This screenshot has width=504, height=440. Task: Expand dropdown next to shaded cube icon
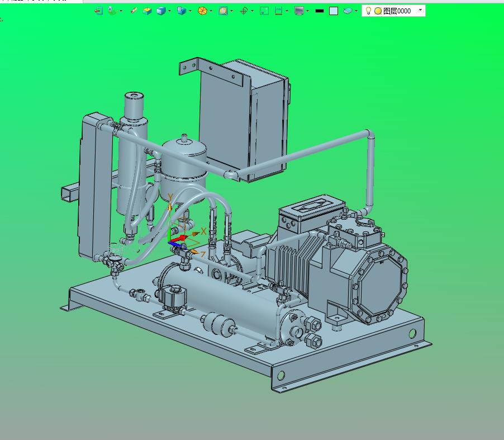[170, 11]
